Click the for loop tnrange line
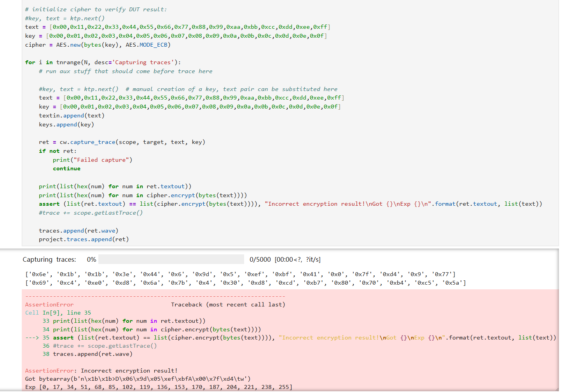564x392 pixels. (x=103, y=62)
